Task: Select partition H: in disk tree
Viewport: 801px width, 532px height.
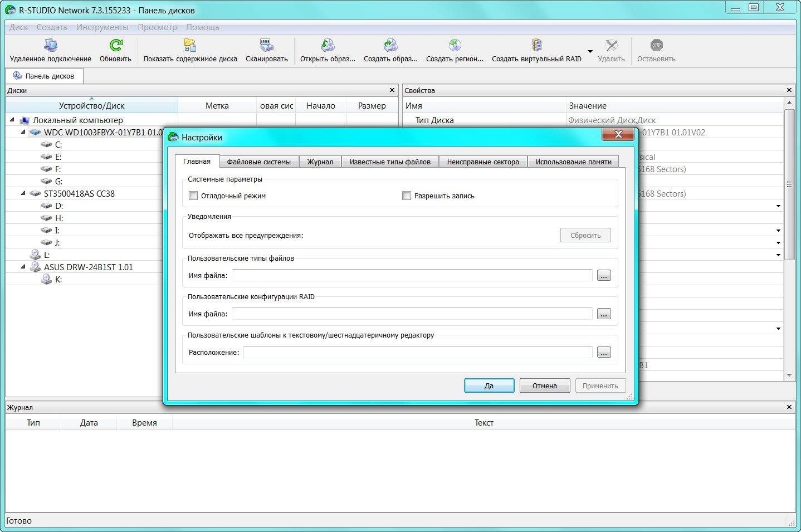Action: point(58,218)
